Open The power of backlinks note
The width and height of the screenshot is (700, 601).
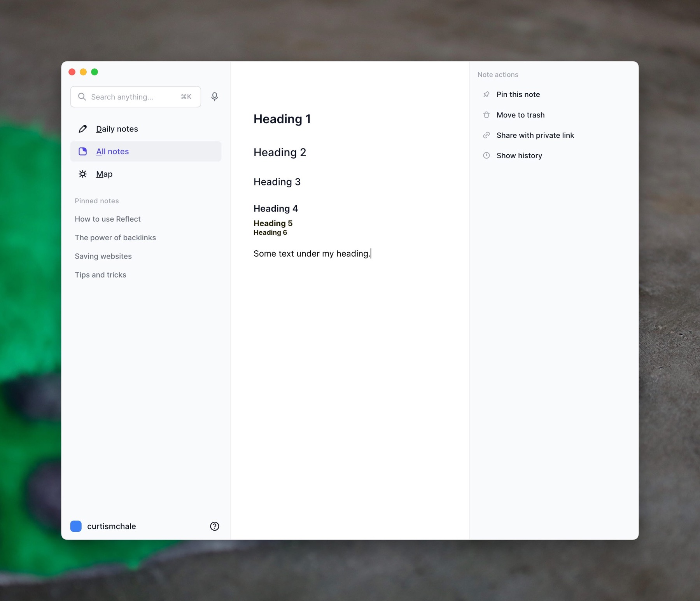[115, 238]
